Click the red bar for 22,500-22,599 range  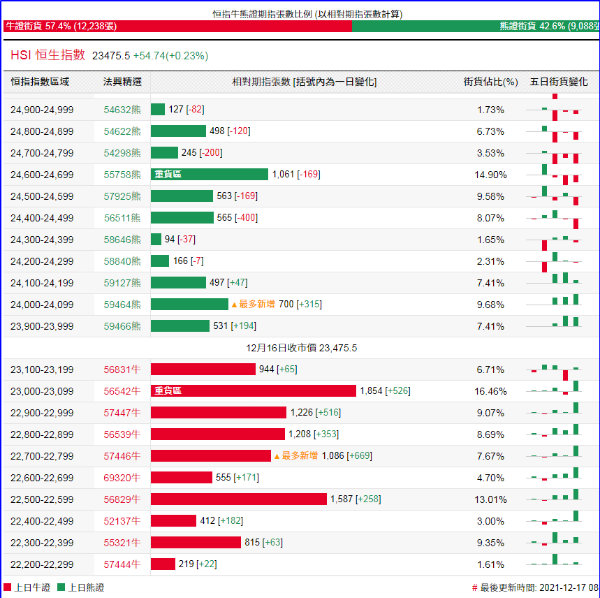[239, 499]
